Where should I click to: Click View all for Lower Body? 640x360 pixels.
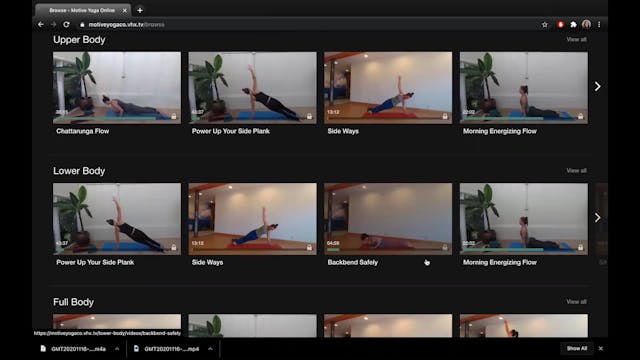pyautogui.click(x=576, y=171)
